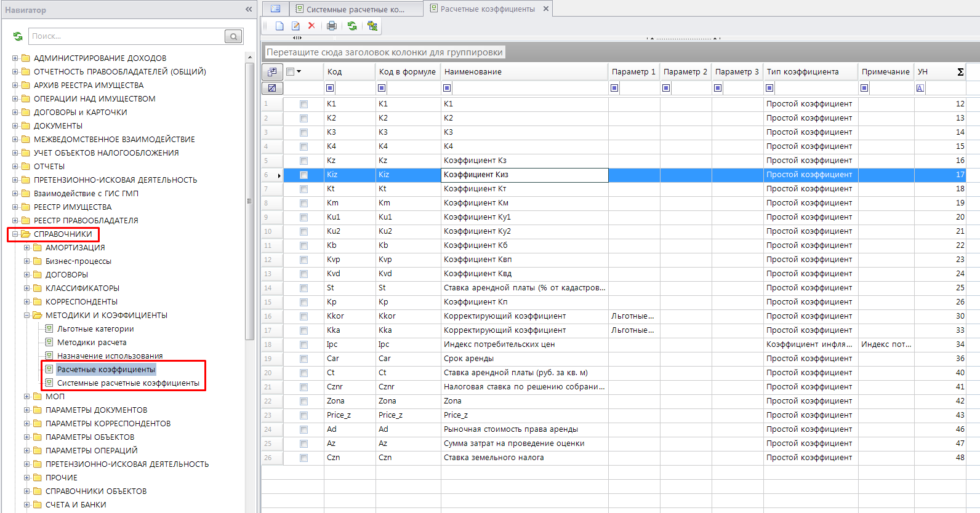Click the magnifier search button in Navigator
This screenshot has width=980, height=513.
click(233, 36)
